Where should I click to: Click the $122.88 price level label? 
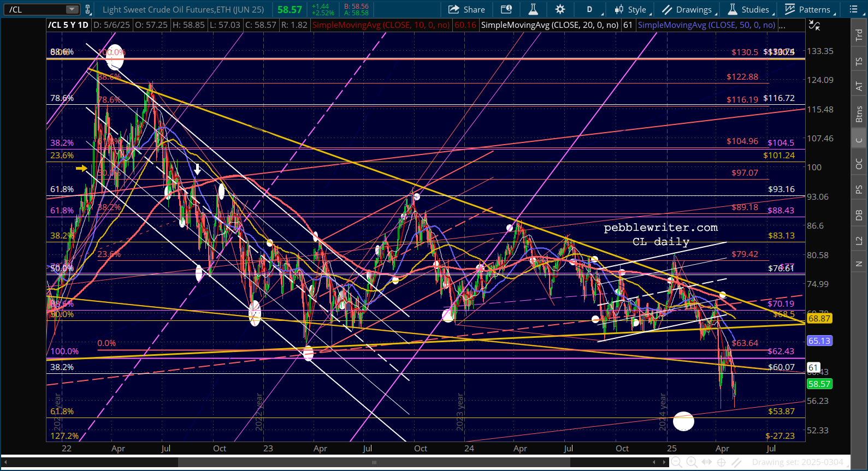click(742, 76)
